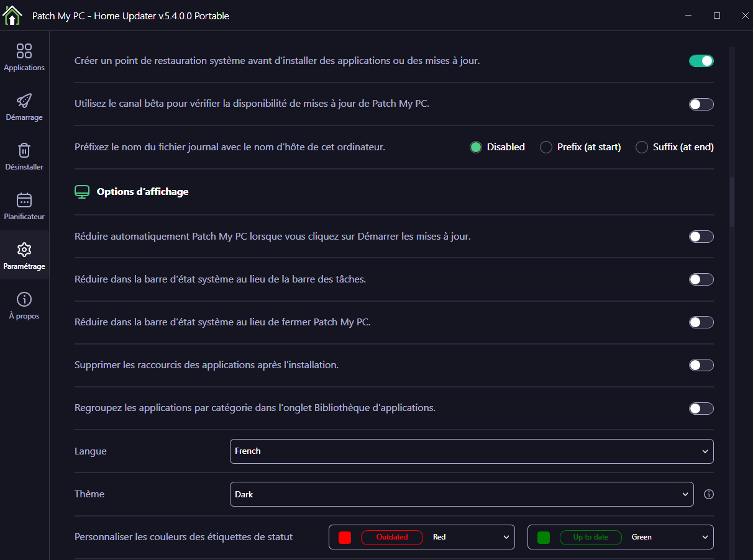Minimize the Patch My PC window
Image resolution: width=753 pixels, height=560 pixels.
click(x=688, y=16)
